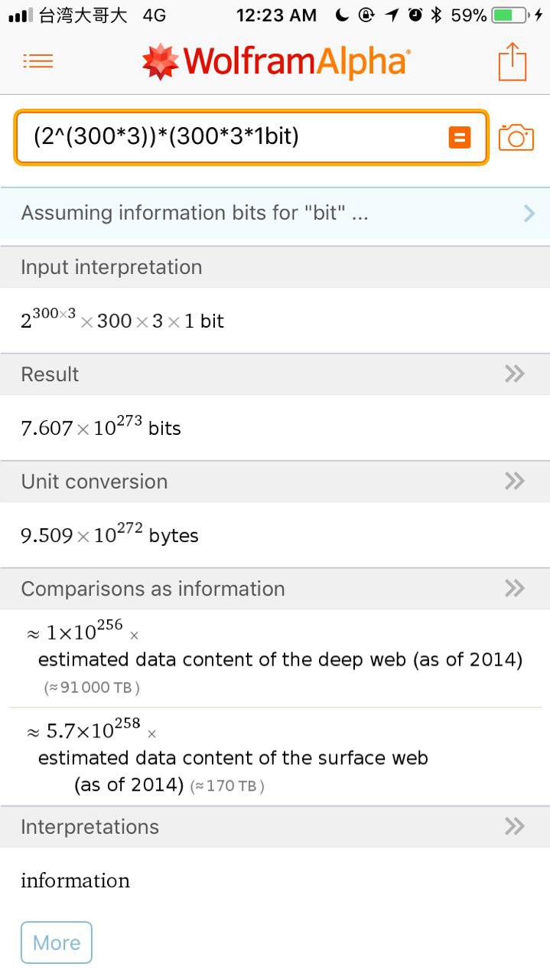Select the Input interpretation header
The width and height of the screenshot is (550, 980).
click(x=275, y=267)
